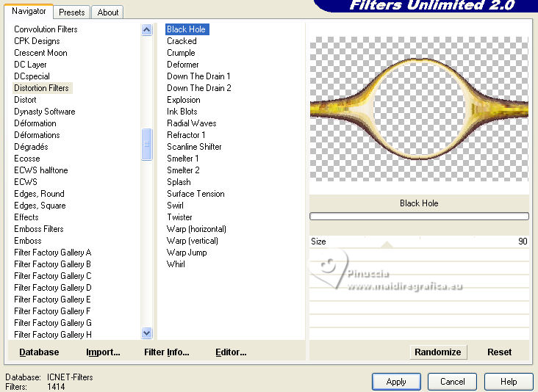The image size is (538, 392).
Task: Select Convolution Filters category
Action: tap(46, 29)
